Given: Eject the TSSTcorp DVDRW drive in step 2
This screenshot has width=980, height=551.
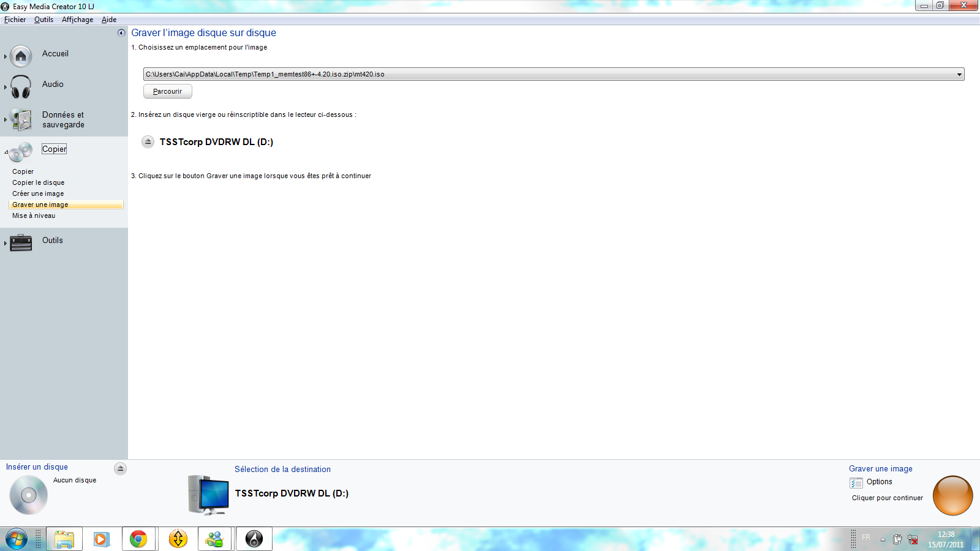Looking at the screenshot, I should [148, 142].
